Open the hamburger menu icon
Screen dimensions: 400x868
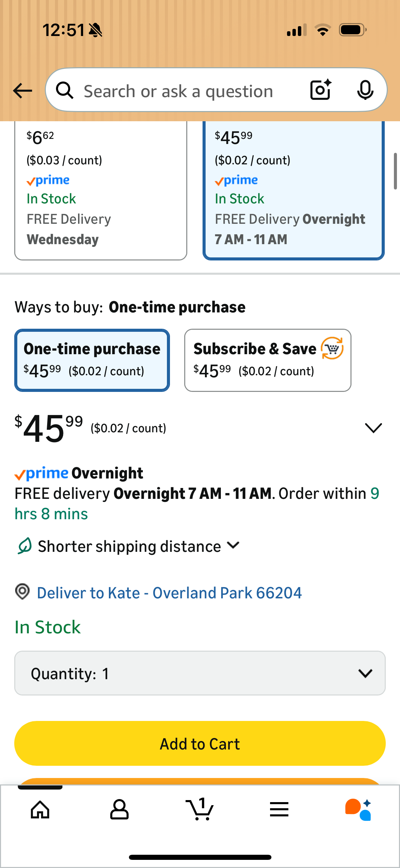click(x=279, y=810)
